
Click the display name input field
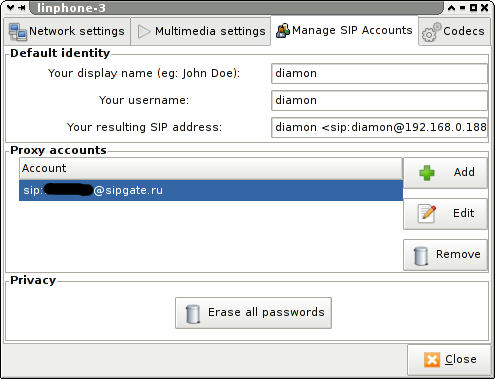coord(379,73)
